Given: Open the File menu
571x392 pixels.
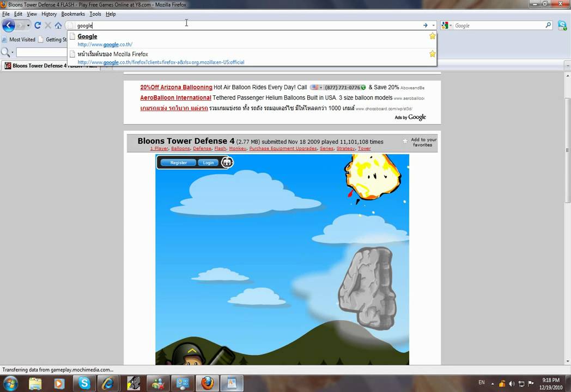Looking at the screenshot, I should click(6, 14).
